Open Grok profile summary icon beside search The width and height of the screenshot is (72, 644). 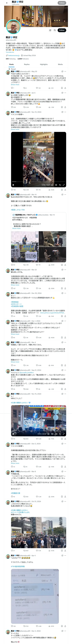point(50,30)
